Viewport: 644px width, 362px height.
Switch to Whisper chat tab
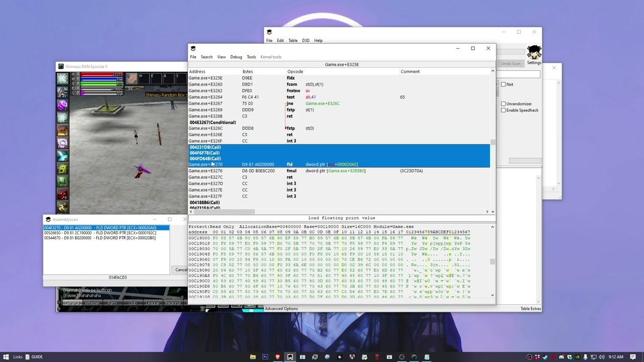(92, 303)
